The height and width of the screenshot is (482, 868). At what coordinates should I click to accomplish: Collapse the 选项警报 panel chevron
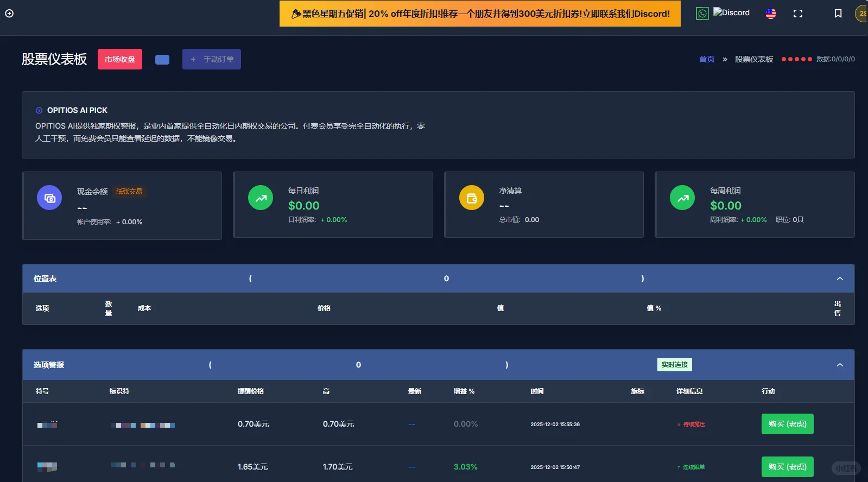840,365
